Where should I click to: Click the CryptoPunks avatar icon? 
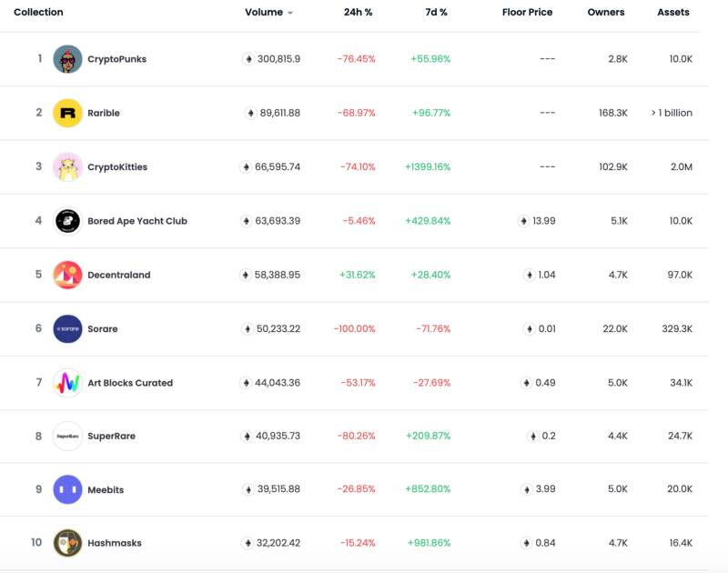67,58
